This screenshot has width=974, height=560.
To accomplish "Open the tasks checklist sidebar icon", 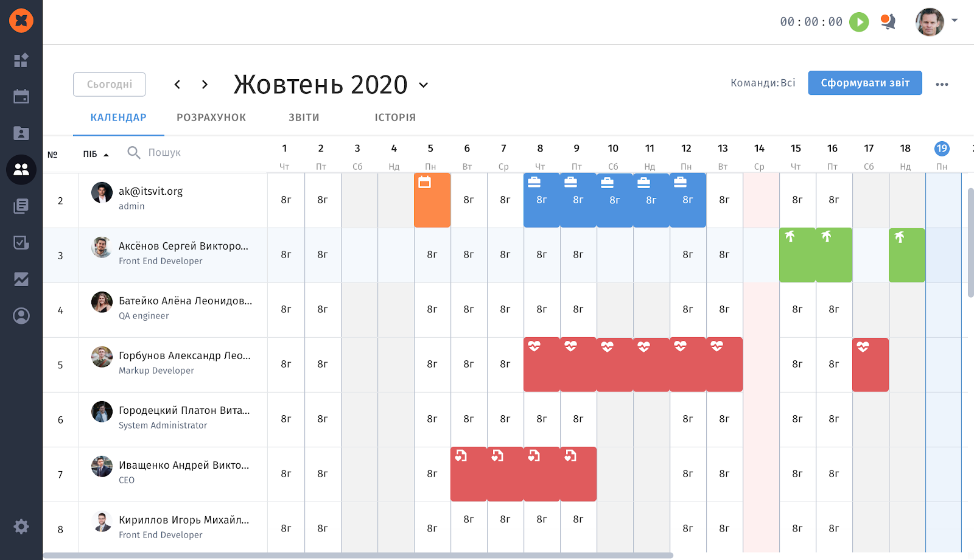I will [21, 242].
